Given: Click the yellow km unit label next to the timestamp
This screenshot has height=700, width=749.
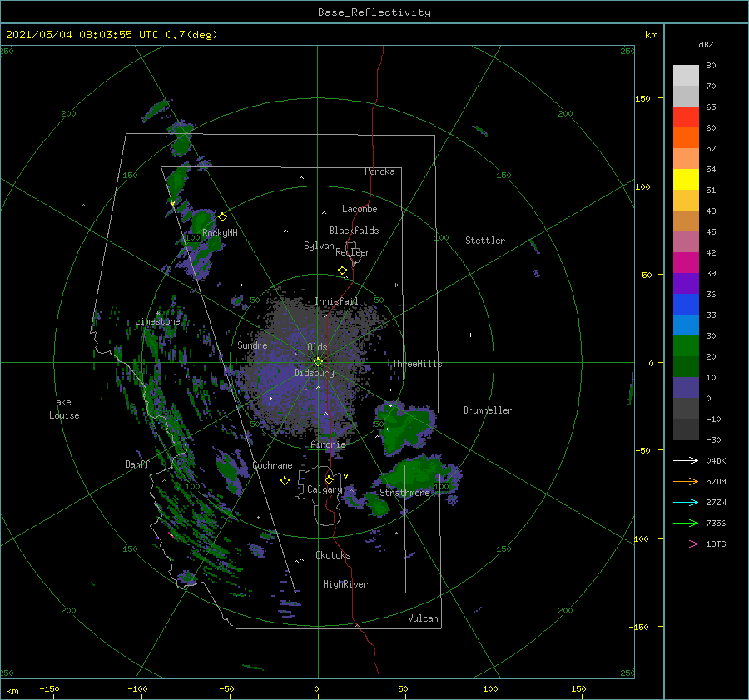Looking at the screenshot, I should (651, 35).
